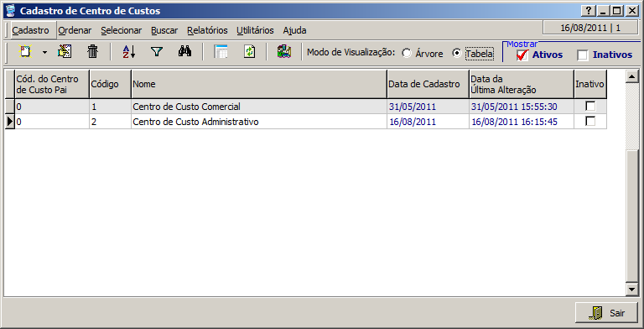Click the edit record icon
Image resolution: width=644 pixels, height=329 pixels.
click(x=65, y=52)
